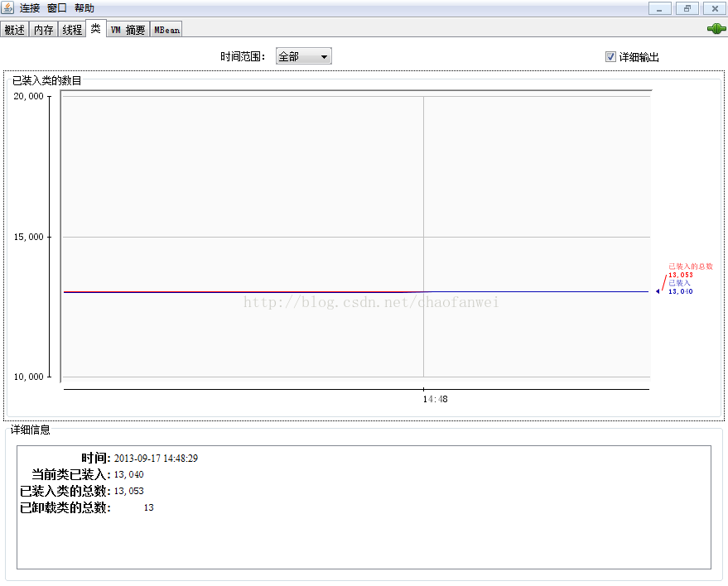Click the 14:48 time axis label
728x586 pixels.
click(x=435, y=399)
